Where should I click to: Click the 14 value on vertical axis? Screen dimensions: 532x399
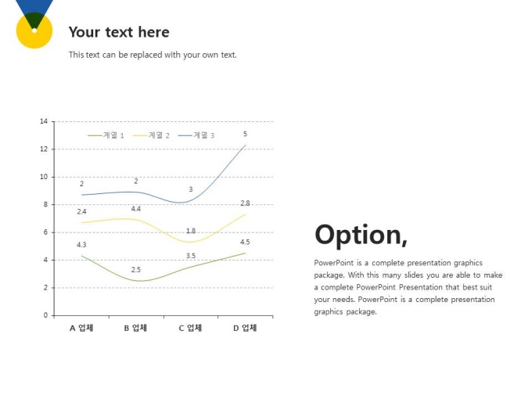[44, 121]
